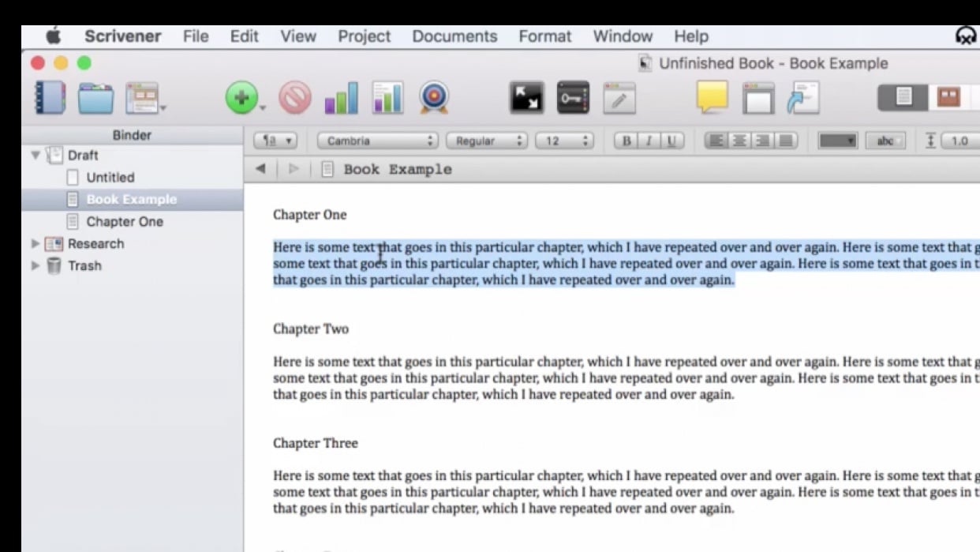Click the Compose window toolbar icon
This screenshot has width=980, height=552.
tap(758, 99)
